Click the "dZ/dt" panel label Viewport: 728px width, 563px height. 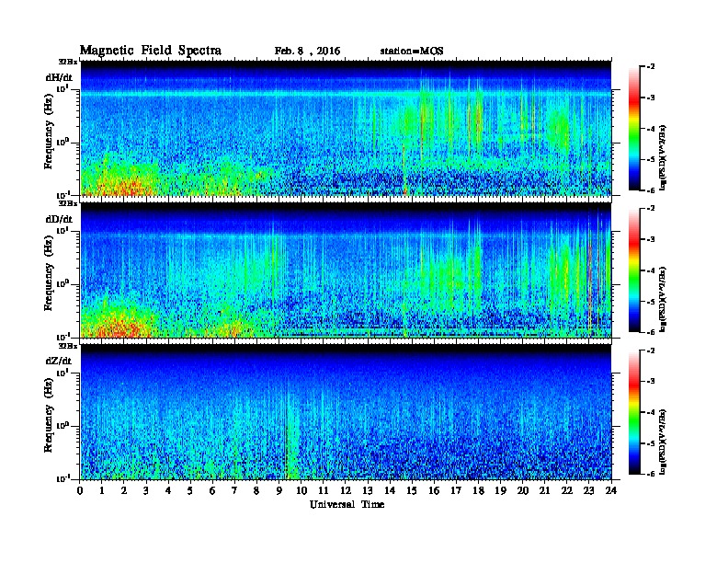coord(59,361)
